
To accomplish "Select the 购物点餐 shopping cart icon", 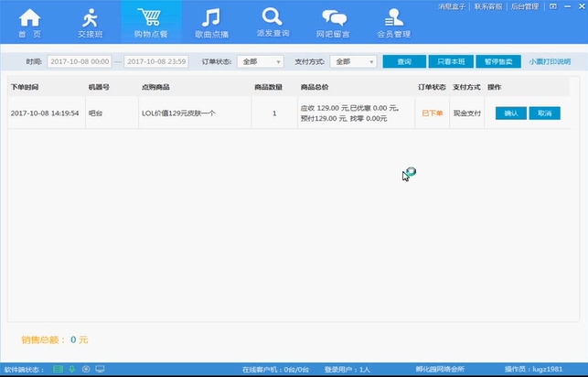I will (150, 16).
